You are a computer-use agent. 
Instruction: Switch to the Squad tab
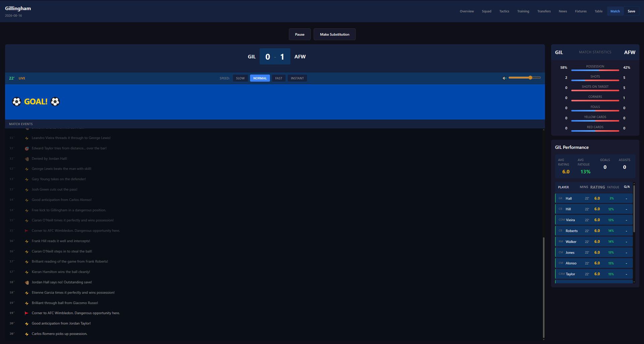coord(486,11)
